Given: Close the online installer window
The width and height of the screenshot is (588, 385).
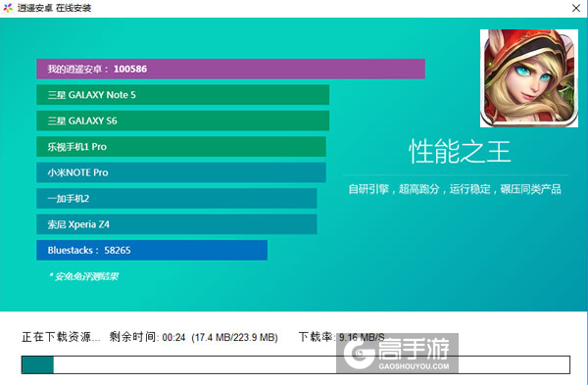Looking at the screenshot, I should 576,8.
